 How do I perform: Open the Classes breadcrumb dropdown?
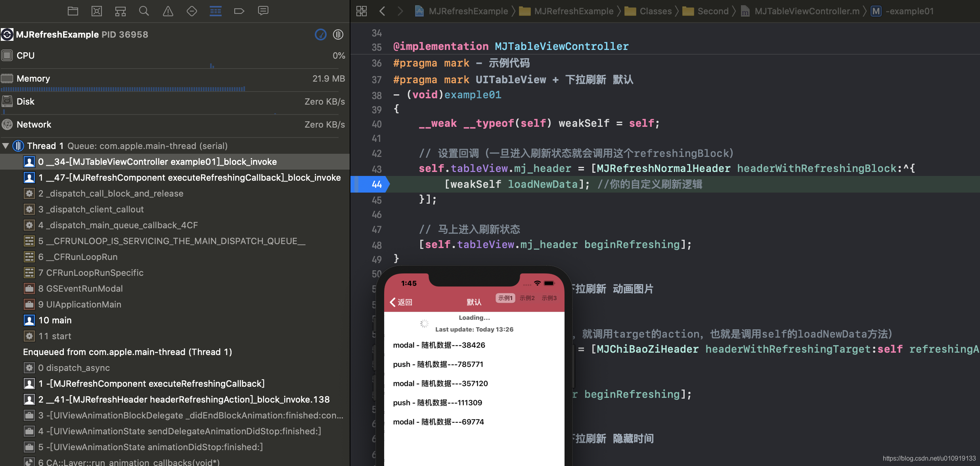pyautogui.click(x=655, y=11)
